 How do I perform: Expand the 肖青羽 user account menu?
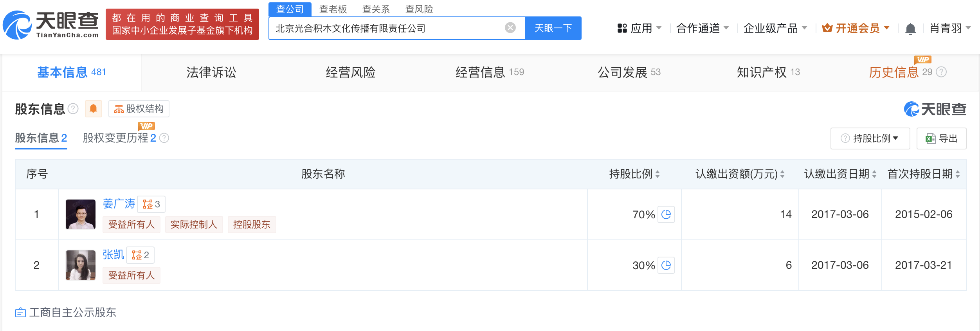point(950,28)
